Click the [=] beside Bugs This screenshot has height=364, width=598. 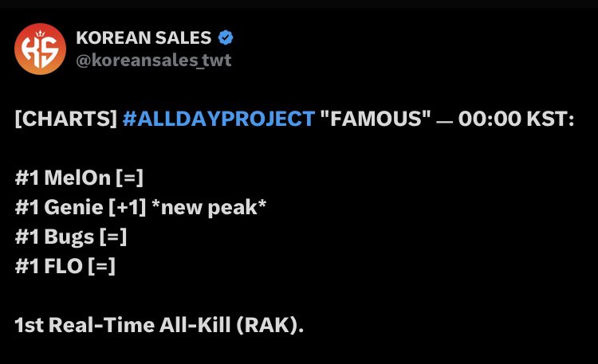coord(113,237)
